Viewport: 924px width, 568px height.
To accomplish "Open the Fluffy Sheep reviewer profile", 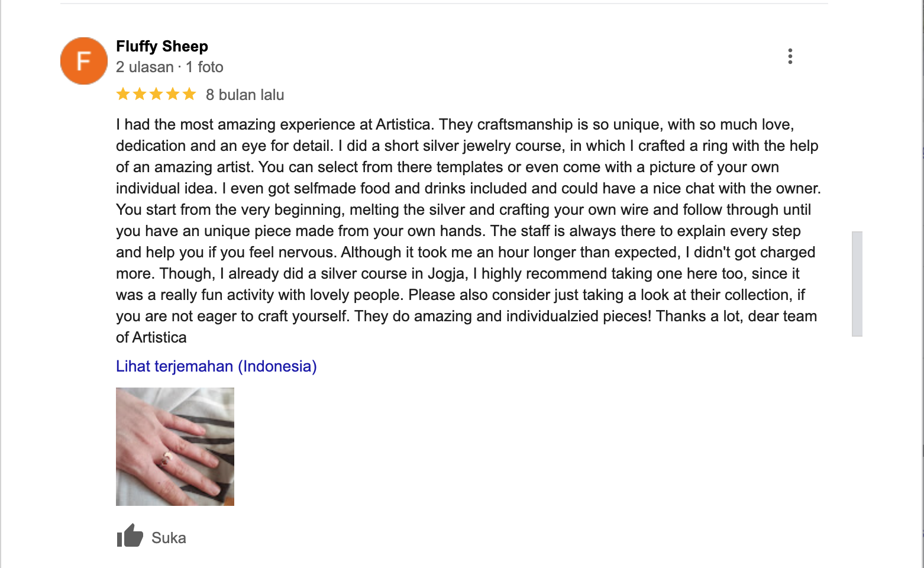I will [162, 46].
